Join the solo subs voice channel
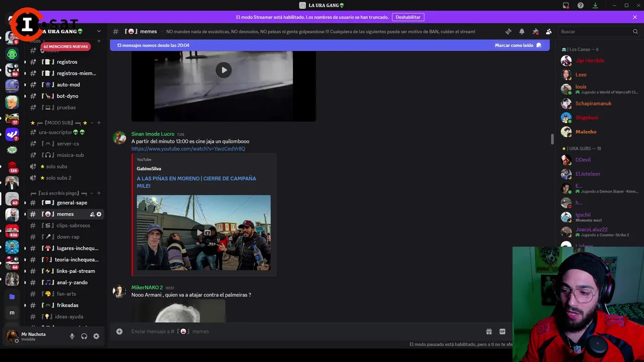This screenshot has width=644, height=362. [65, 166]
